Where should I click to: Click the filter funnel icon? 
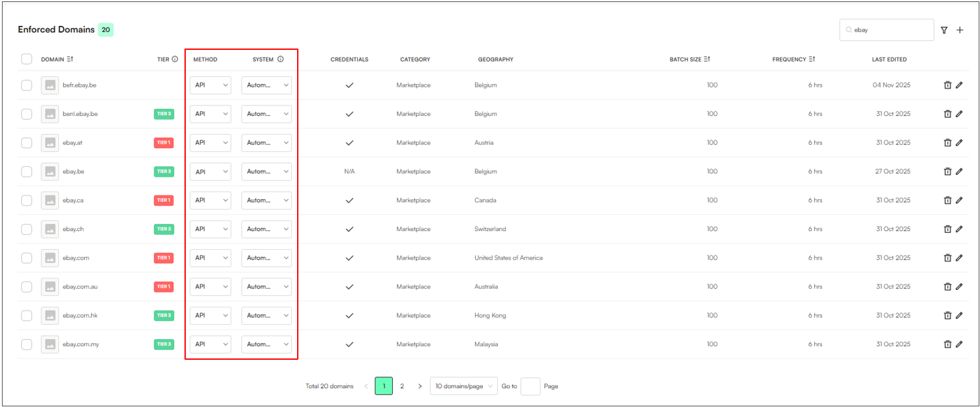click(944, 30)
